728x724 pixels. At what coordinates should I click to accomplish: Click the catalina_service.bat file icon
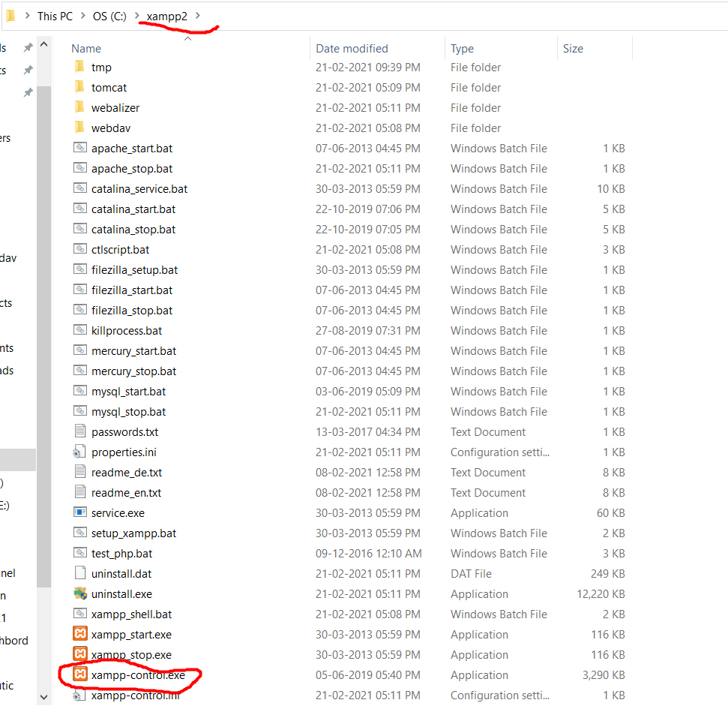tap(80, 188)
